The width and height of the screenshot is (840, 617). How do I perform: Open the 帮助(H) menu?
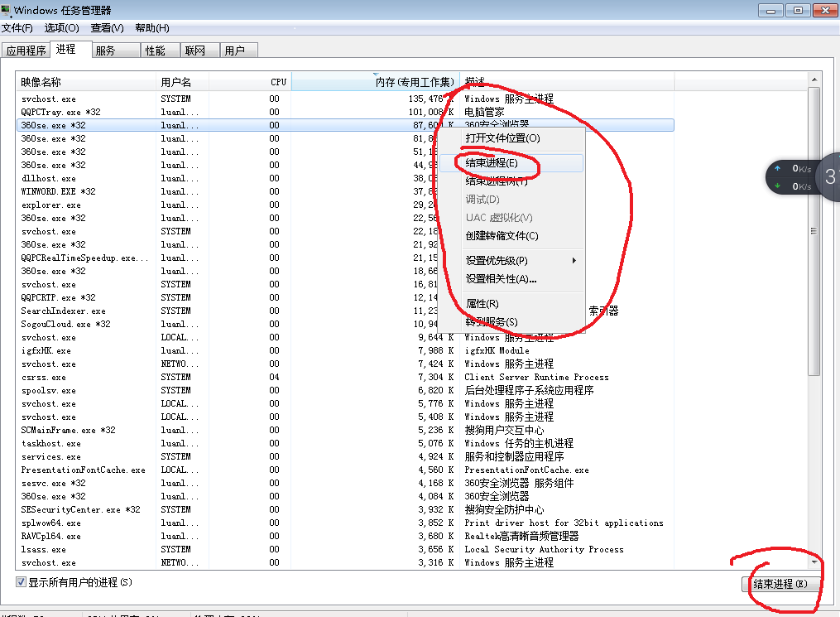pyautogui.click(x=152, y=28)
